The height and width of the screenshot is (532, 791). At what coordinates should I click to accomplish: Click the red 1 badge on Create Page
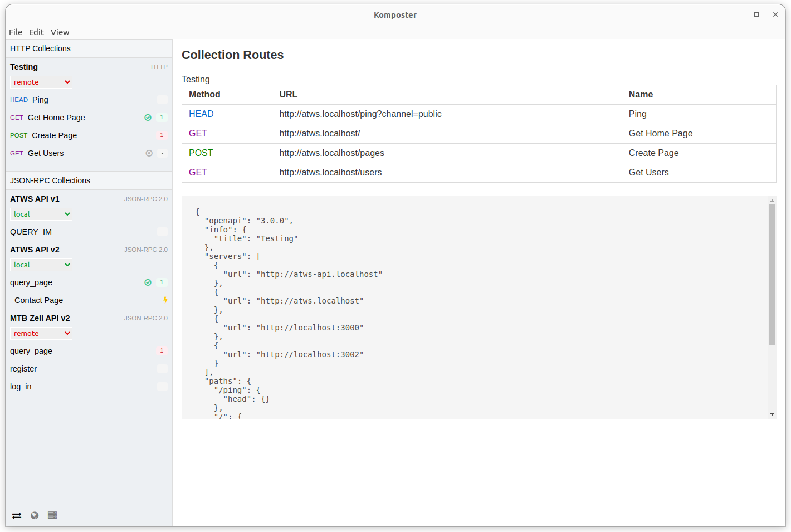162,135
